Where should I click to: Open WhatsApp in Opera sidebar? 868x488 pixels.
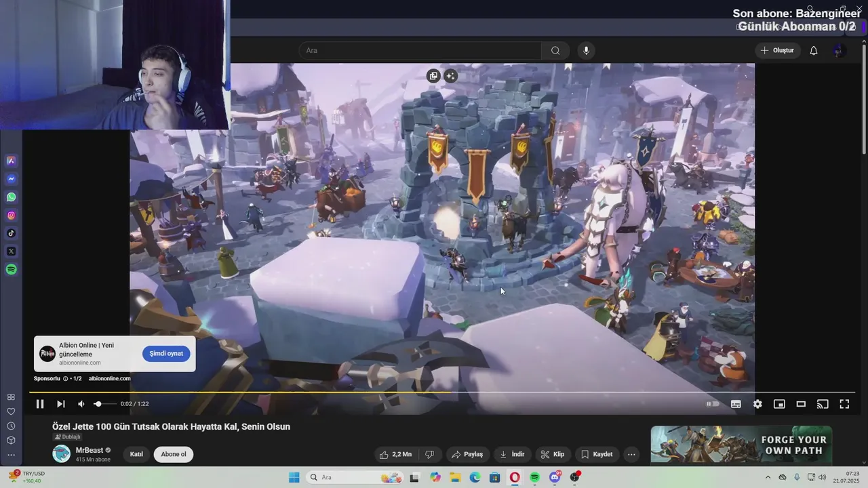pos(12,197)
